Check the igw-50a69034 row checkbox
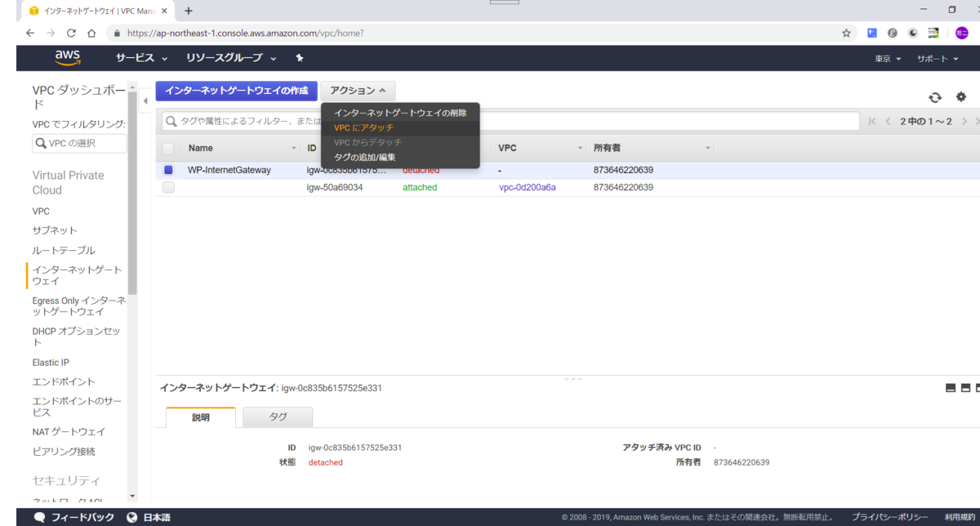This screenshot has height=526, width=980. click(168, 186)
